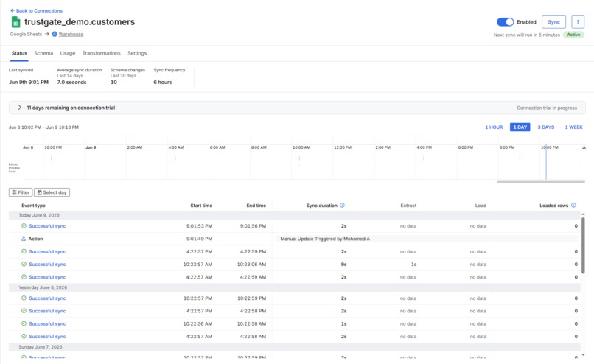The height and width of the screenshot is (364, 594).
Task: Select the Status tab
Action: pyautogui.click(x=19, y=53)
